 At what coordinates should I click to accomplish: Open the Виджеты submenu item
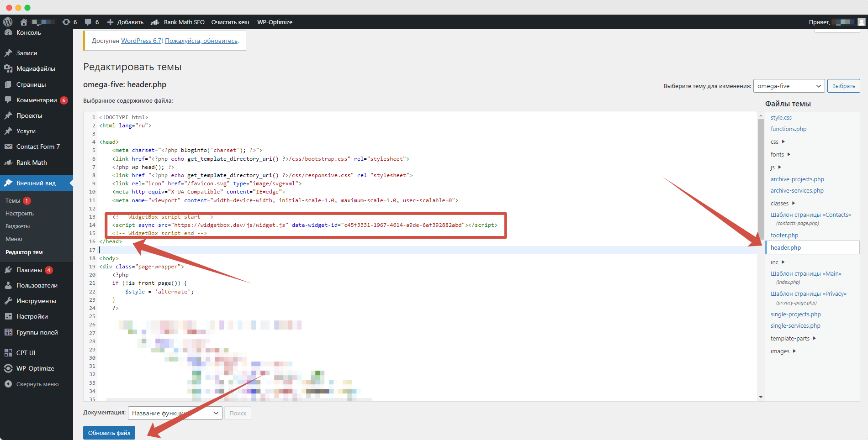coord(17,226)
